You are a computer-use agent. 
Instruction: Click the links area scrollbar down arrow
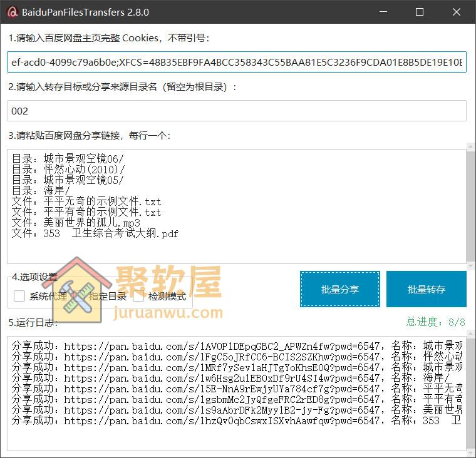coord(471,266)
